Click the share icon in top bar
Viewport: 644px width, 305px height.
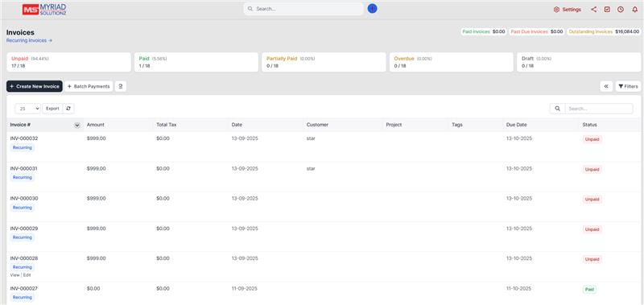click(x=593, y=10)
